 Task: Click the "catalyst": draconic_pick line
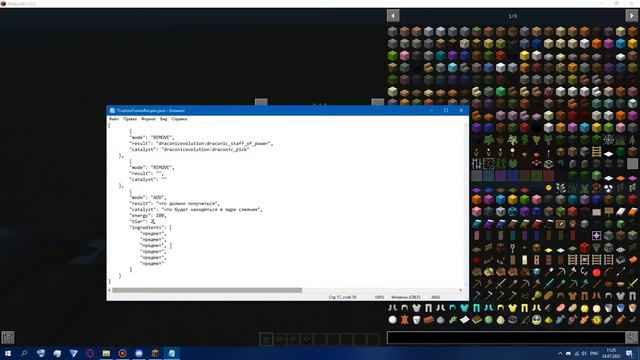[x=189, y=149]
